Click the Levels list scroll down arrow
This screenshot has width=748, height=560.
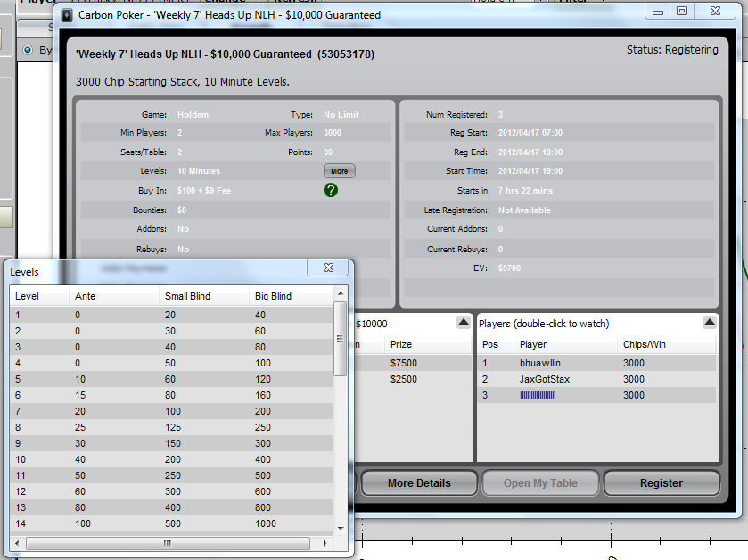pyautogui.click(x=341, y=528)
